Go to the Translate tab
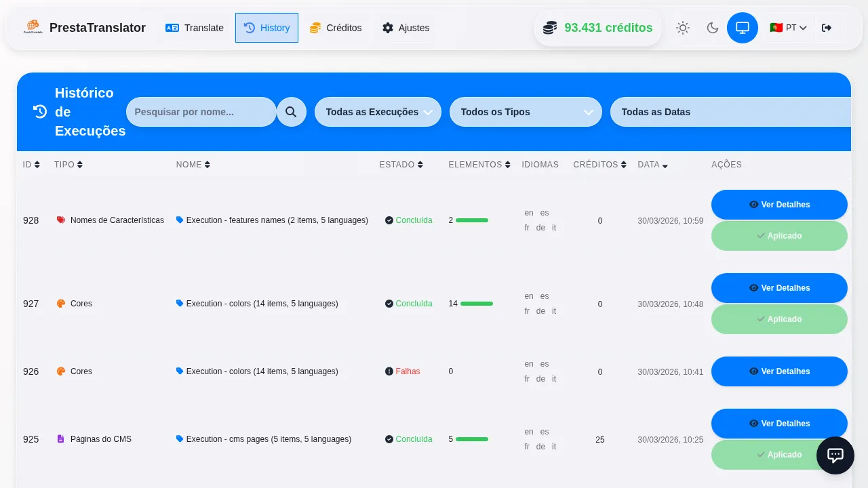This screenshot has width=868, height=488. [195, 28]
